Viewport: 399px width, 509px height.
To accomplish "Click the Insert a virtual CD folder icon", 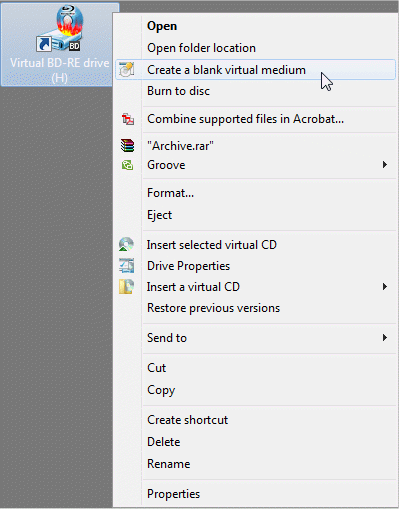I will point(127,287).
